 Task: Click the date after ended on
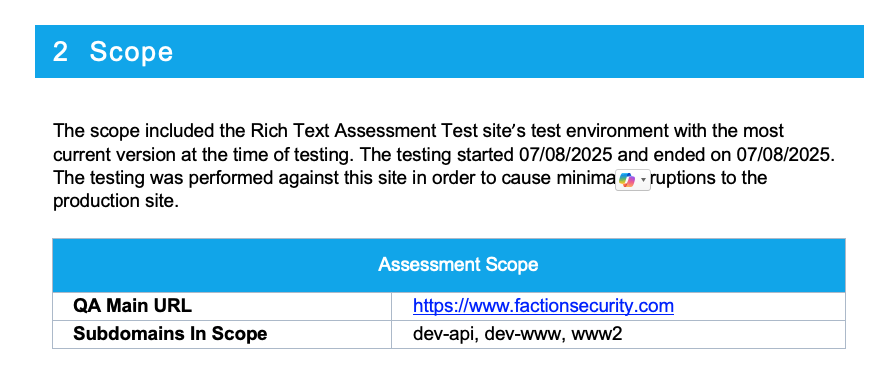[782, 154]
